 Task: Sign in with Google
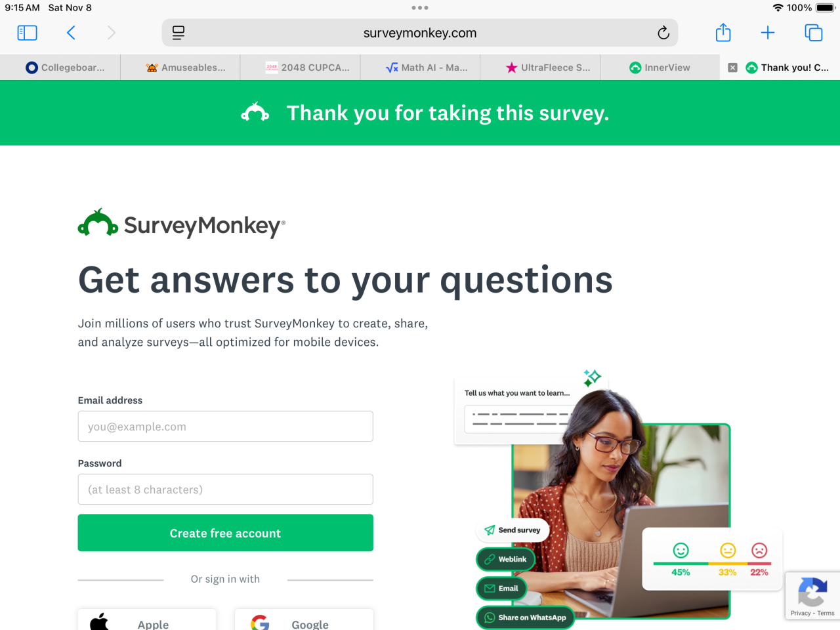coord(304,620)
